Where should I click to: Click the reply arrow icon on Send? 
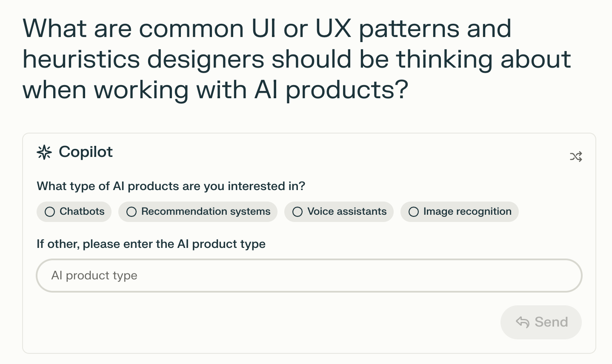point(523,322)
